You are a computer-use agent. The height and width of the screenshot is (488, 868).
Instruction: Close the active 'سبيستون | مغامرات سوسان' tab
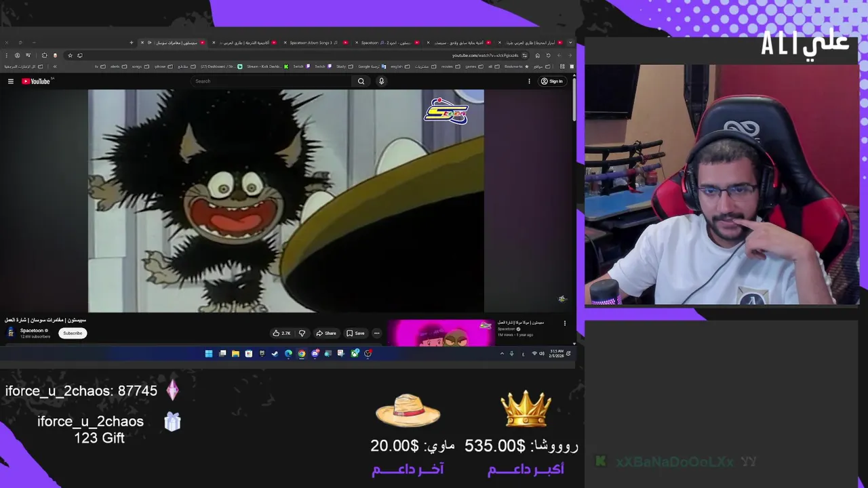coord(142,43)
